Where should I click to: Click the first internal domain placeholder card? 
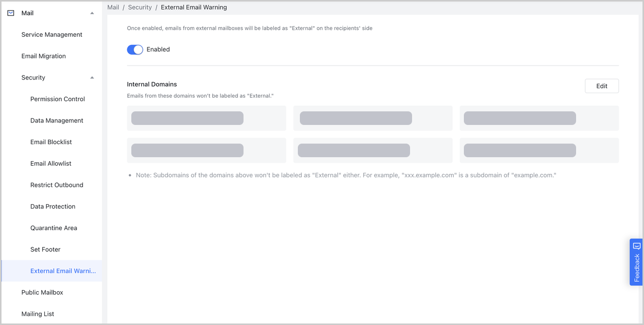(x=206, y=117)
